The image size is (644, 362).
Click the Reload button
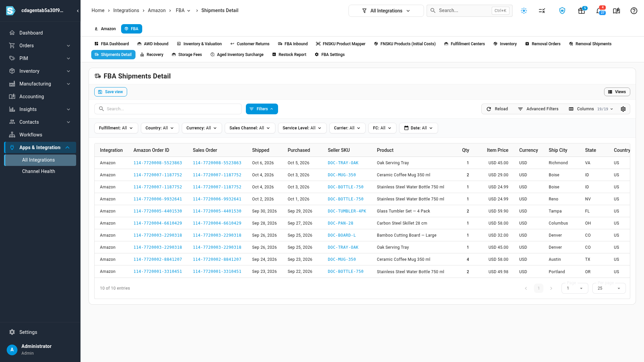pos(497,109)
